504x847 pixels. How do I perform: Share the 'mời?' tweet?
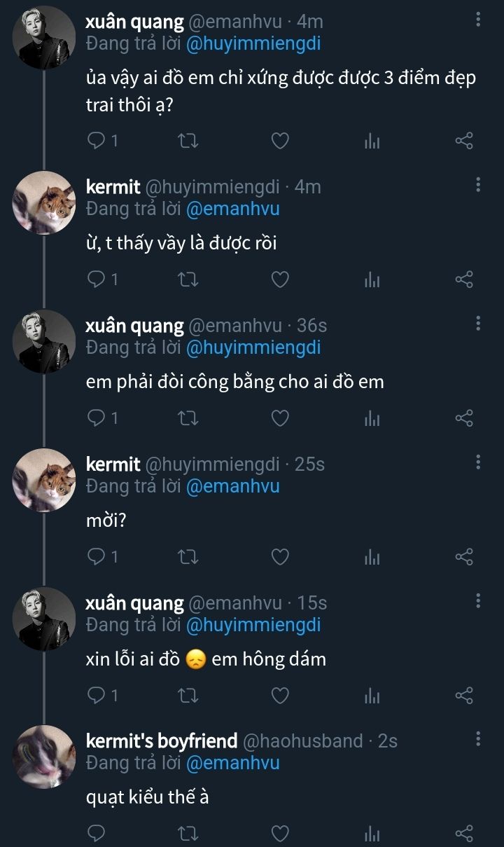465,557
